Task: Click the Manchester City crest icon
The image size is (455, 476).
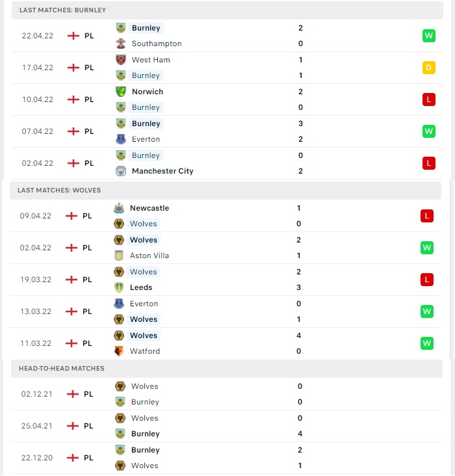Action: (x=120, y=171)
